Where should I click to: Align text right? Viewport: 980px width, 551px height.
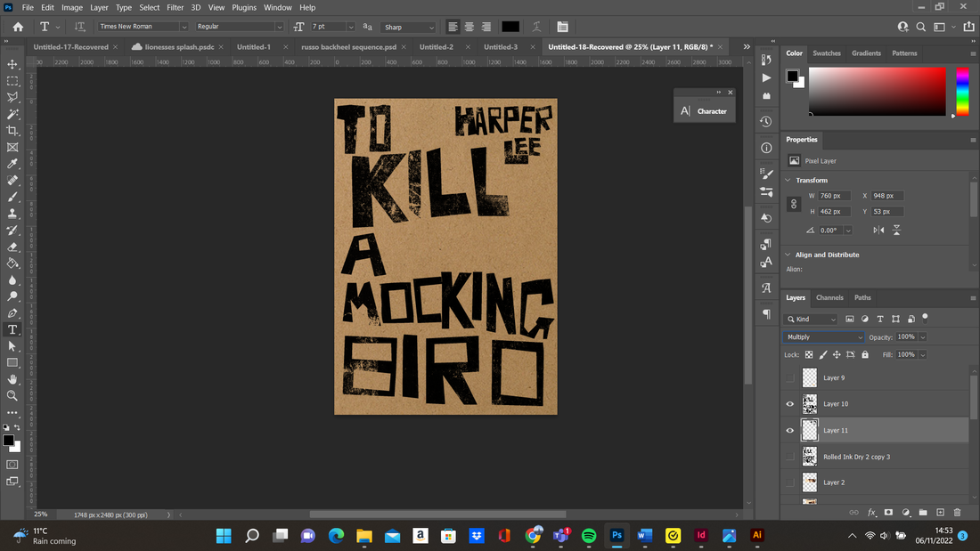[x=486, y=27]
